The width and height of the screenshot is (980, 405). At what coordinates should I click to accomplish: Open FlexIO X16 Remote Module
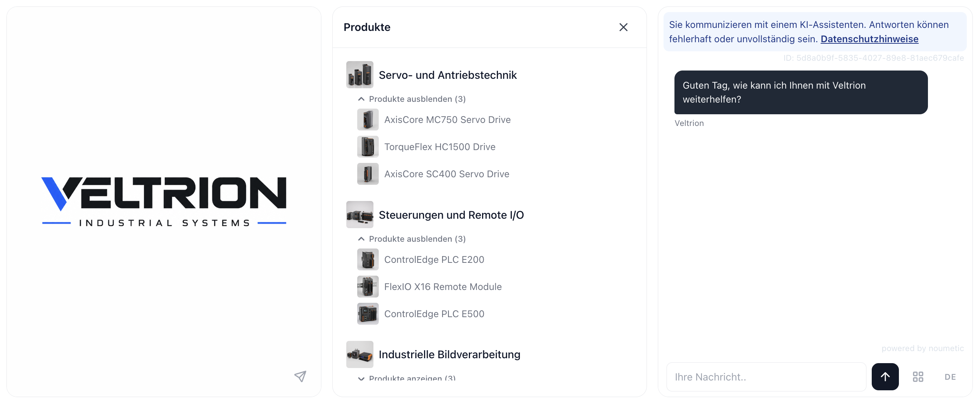443,286
